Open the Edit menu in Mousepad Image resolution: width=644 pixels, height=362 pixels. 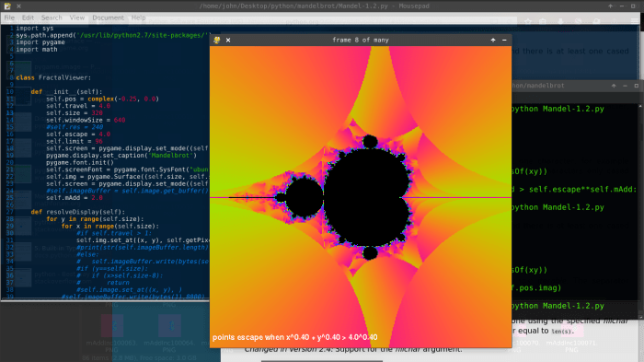click(28, 18)
